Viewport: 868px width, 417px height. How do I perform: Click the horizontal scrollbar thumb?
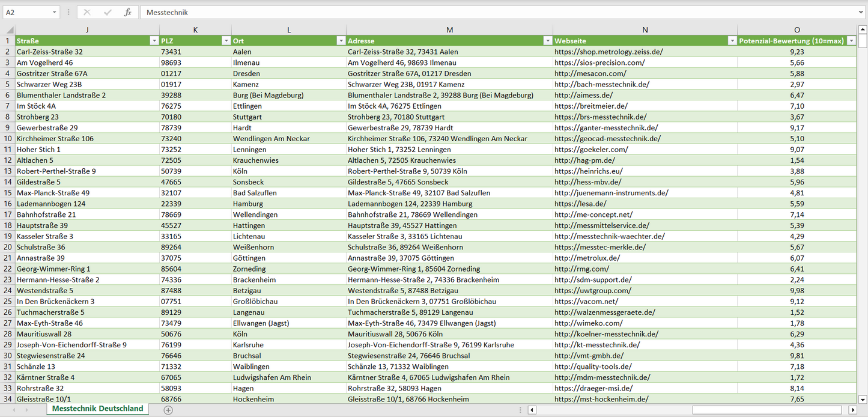point(766,410)
